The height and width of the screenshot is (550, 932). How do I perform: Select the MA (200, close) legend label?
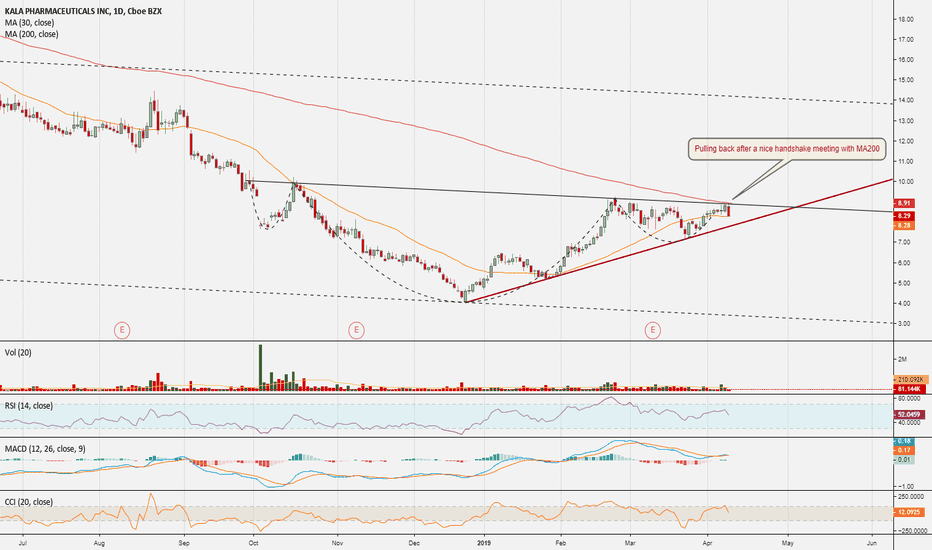32,34
